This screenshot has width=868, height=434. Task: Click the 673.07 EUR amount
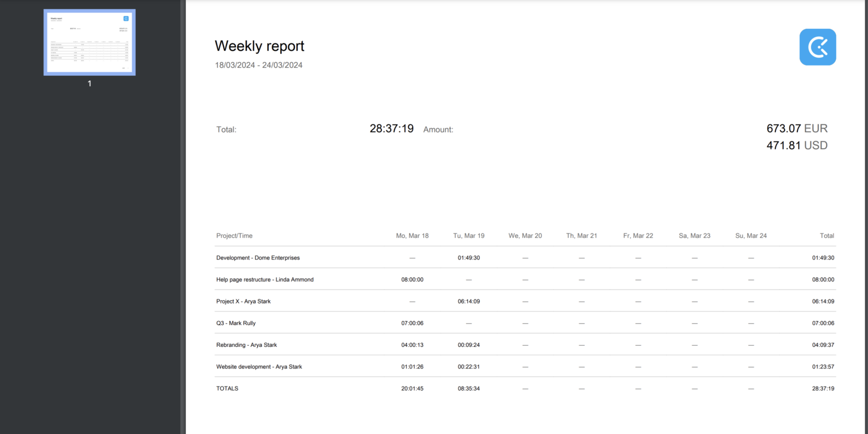pyautogui.click(x=796, y=128)
